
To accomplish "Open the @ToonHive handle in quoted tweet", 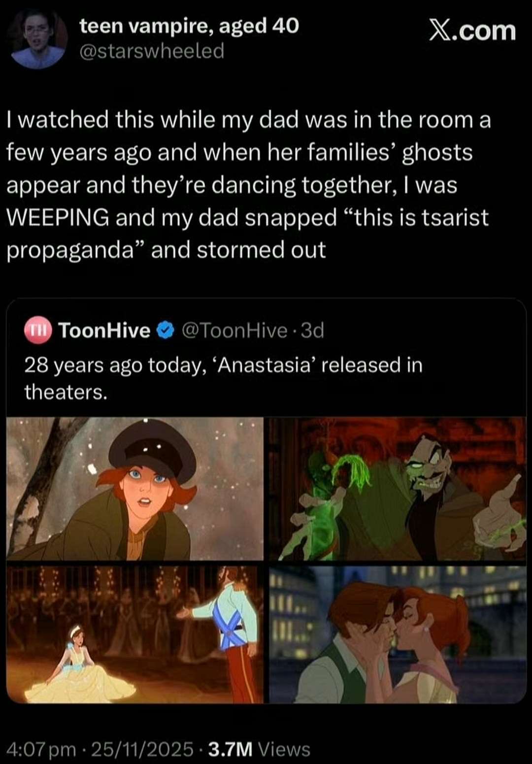I will [234, 330].
